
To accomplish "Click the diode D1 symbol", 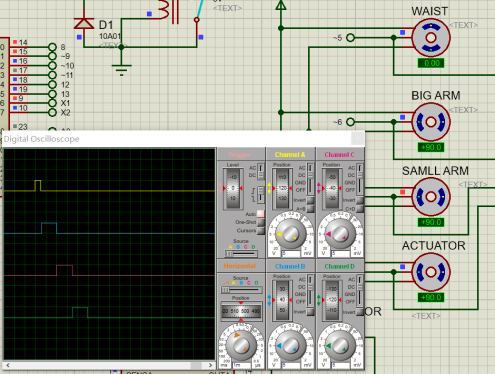I will click(x=83, y=24).
